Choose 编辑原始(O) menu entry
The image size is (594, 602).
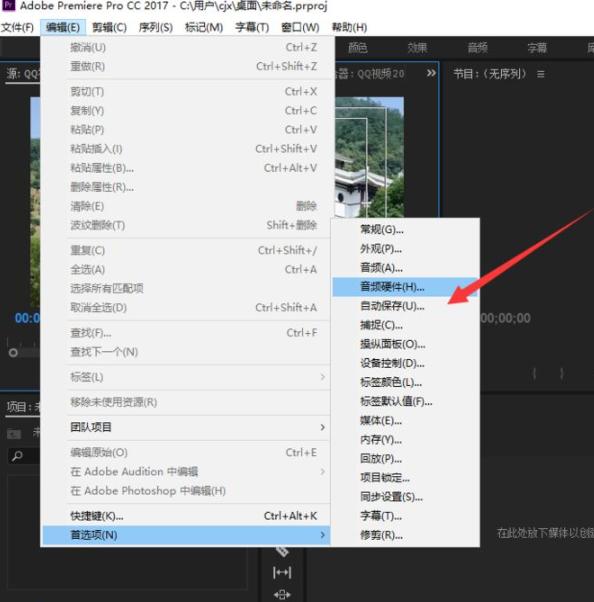186,453
